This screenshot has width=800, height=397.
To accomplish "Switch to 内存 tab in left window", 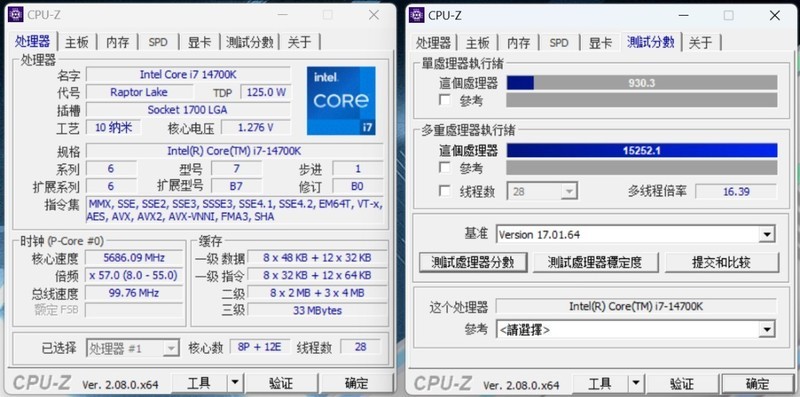I will [x=118, y=42].
